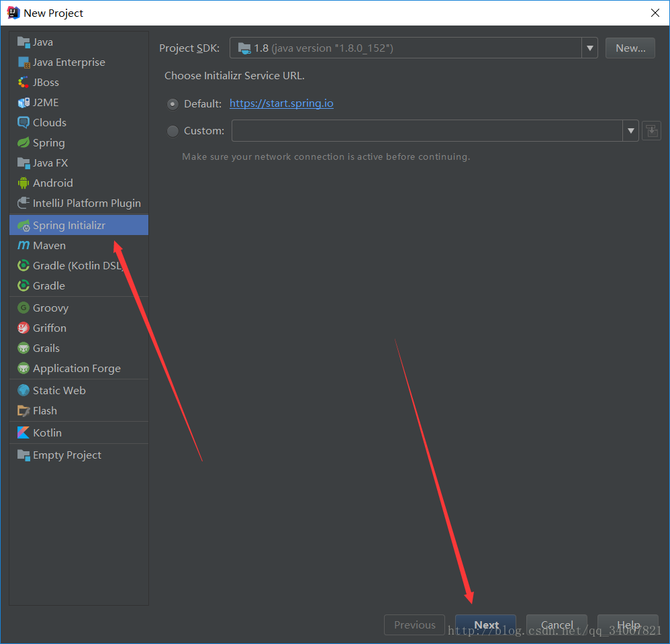
Task: Click the Java Enterprise icon
Action: point(23,62)
